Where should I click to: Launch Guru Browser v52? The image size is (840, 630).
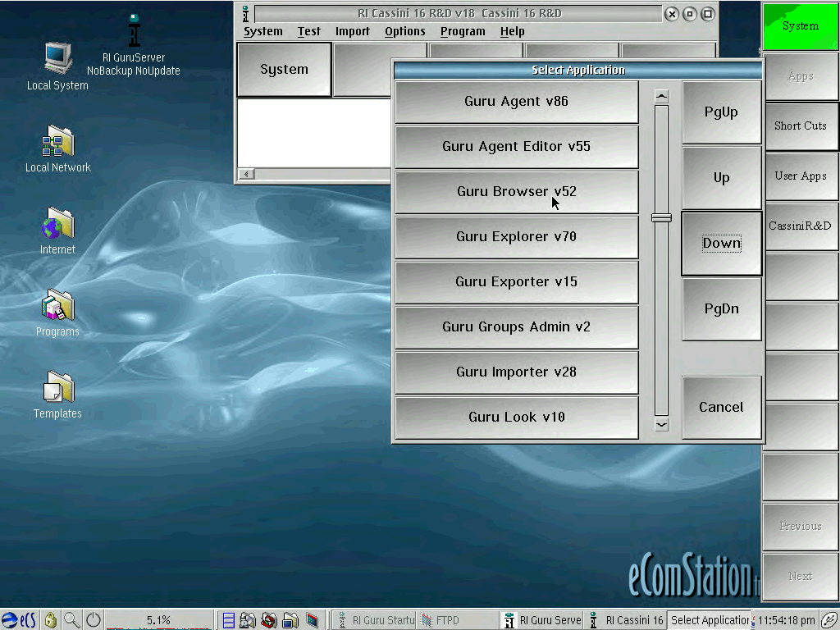coord(517,192)
